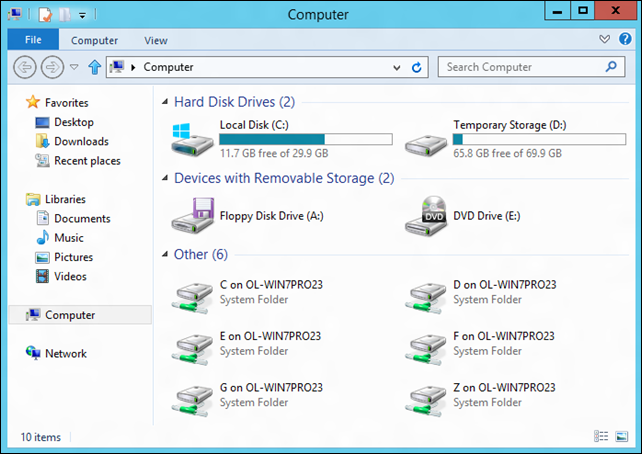Click into the Search Computer field
Viewport: 642px width, 454px height.
pyautogui.click(x=520, y=67)
